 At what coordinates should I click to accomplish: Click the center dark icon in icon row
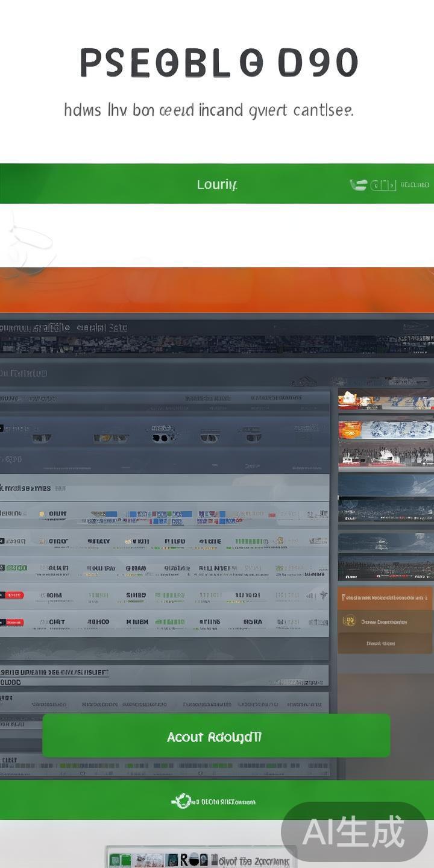(161, 437)
